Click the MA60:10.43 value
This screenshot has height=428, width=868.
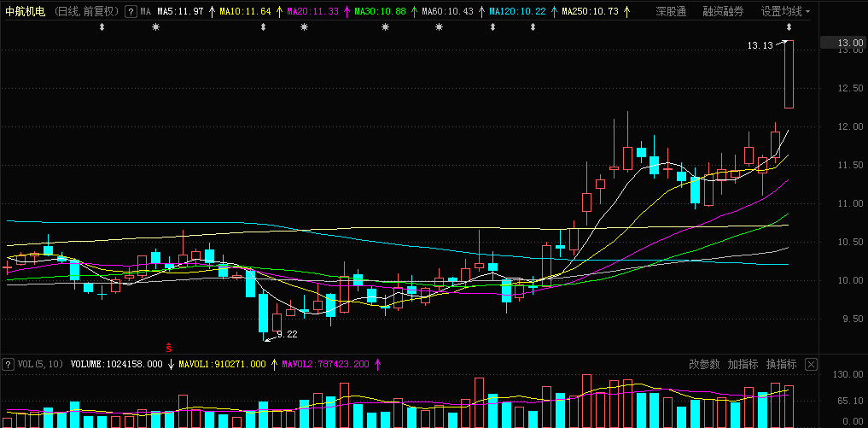point(447,11)
